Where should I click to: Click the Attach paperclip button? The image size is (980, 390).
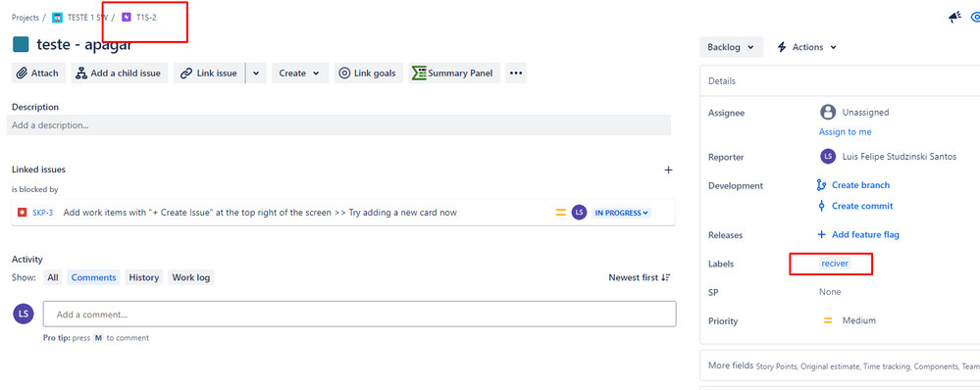tap(38, 73)
